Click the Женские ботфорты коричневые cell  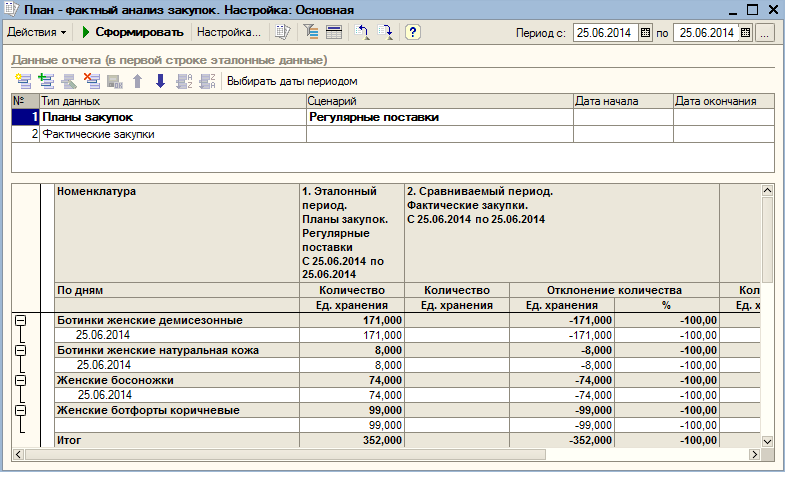[177, 410]
